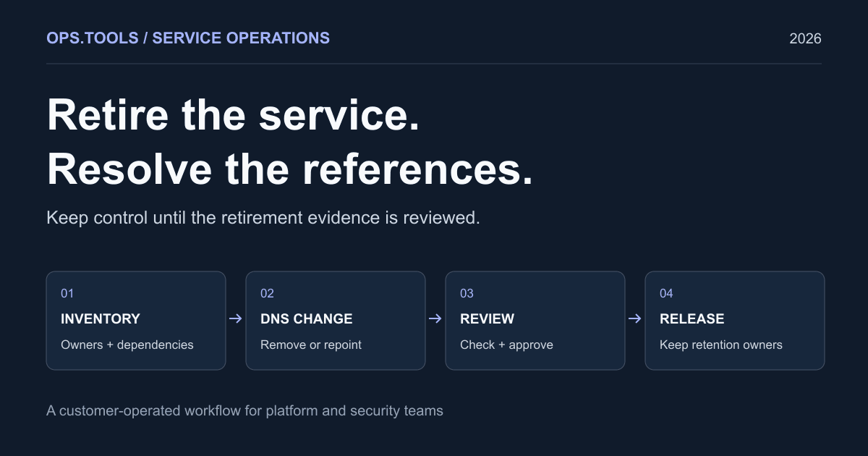The image size is (868, 456).
Task: Select the REVIEW step card
Action: pyautogui.click(x=535, y=321)
